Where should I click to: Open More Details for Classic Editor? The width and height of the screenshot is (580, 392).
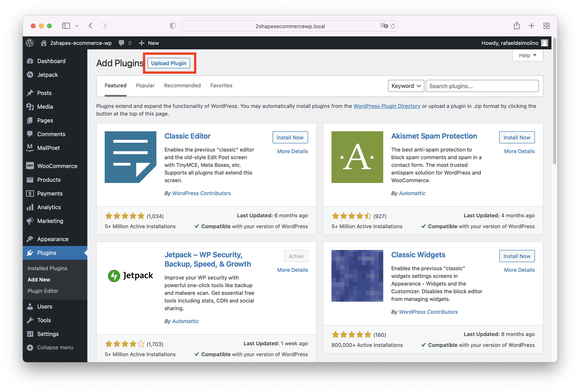tap(292, 151)
